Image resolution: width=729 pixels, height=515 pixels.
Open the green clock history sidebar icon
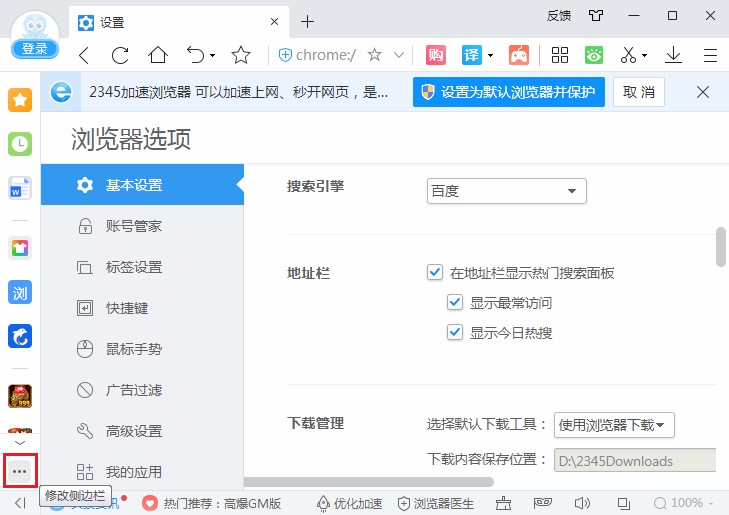20,144
